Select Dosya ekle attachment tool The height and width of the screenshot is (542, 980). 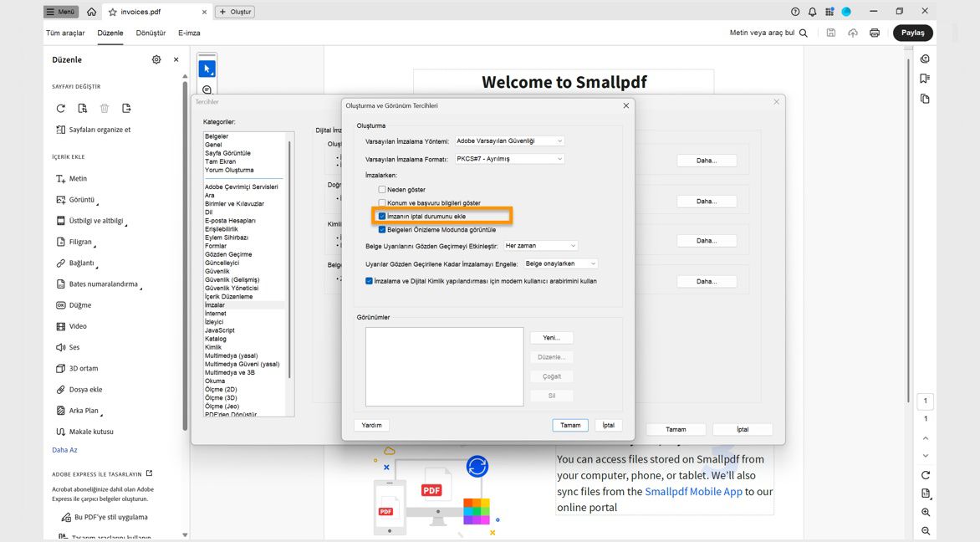[79, 390]
